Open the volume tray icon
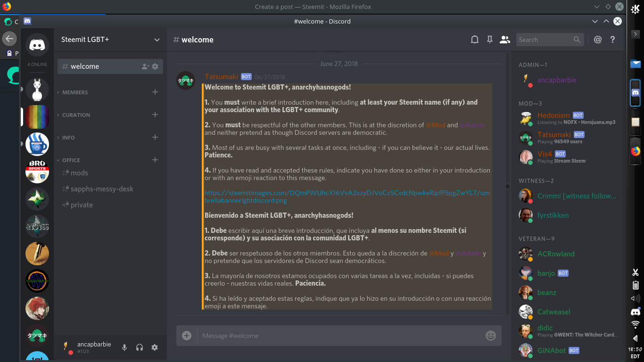The height and width of the screenshot is (362, 644). pyautogui.click(x=635, y=298)
